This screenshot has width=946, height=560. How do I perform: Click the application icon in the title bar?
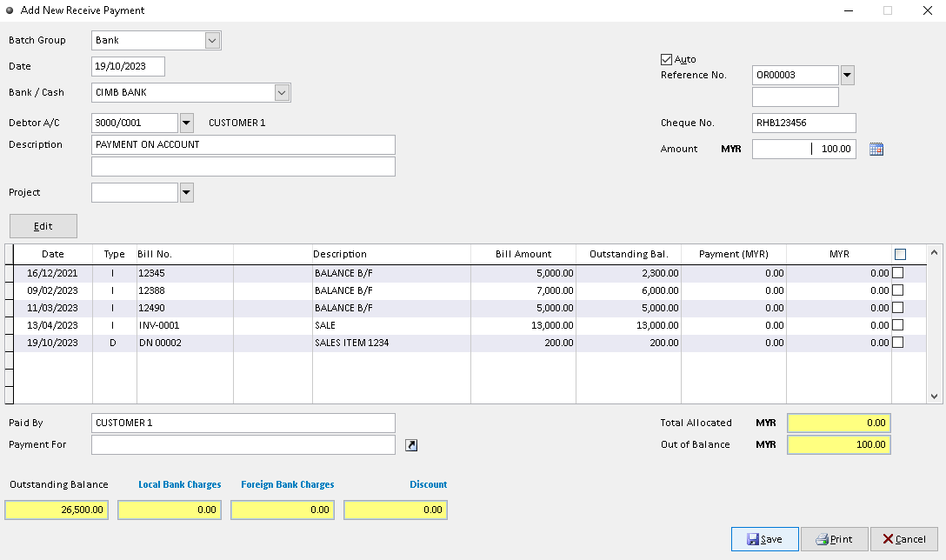[x=10, y=10]
